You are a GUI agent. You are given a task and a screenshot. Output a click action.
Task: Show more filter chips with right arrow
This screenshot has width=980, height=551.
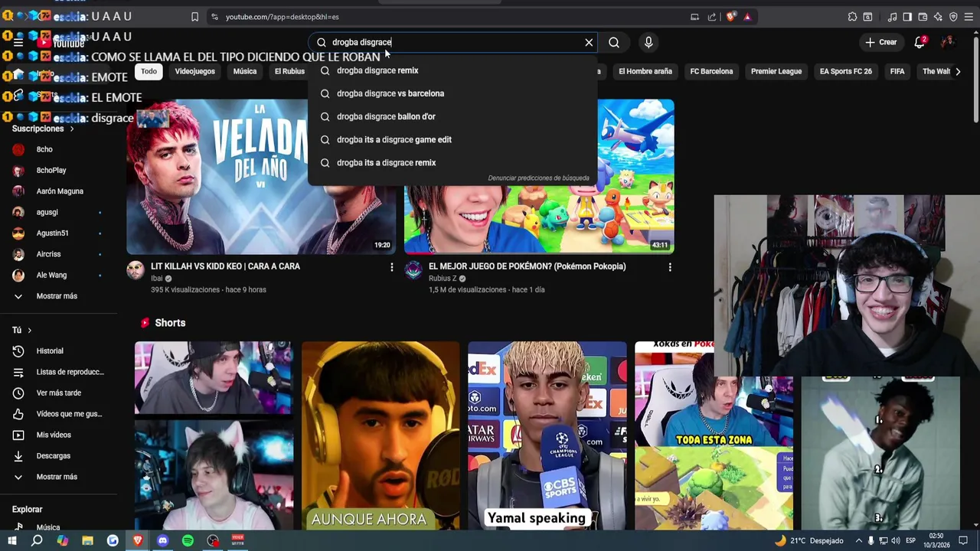point(958,71)
